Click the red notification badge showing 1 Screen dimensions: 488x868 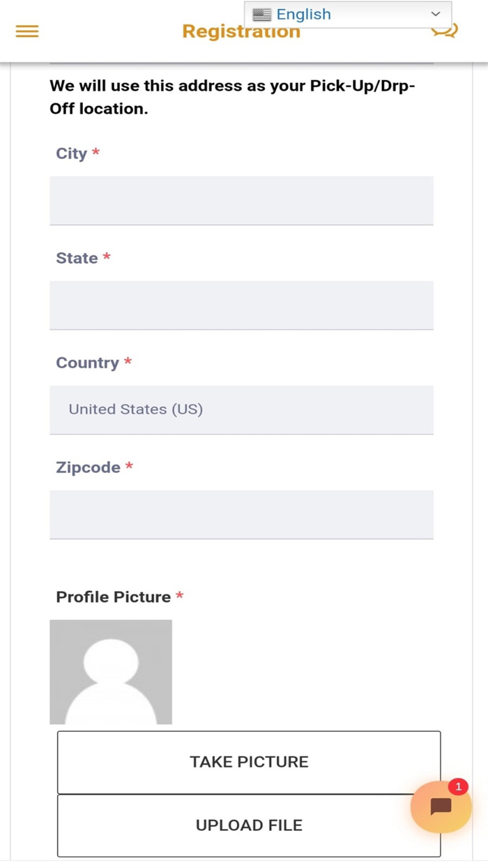click(x=458, y=786)
